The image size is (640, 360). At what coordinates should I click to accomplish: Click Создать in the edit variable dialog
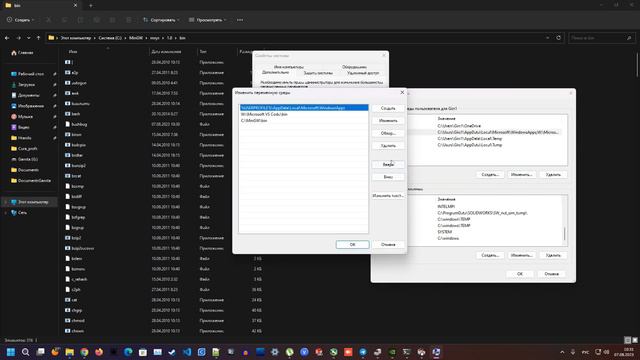click(x=388, y=108)
